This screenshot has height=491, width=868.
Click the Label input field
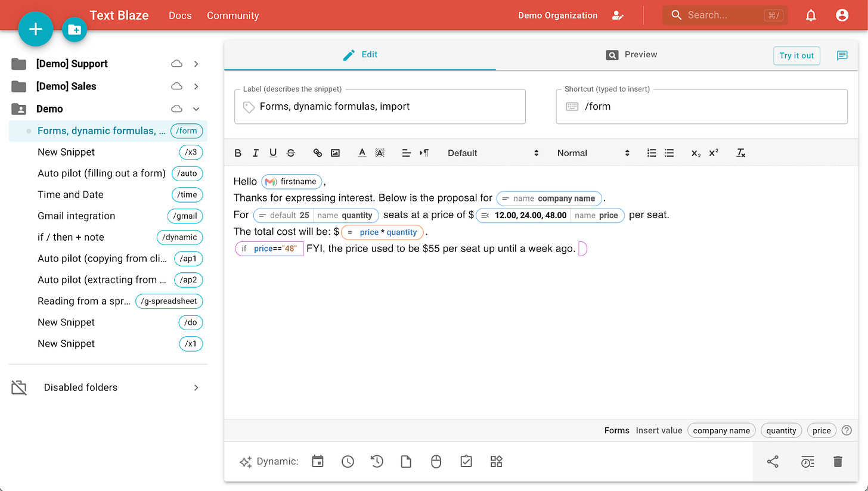coord(380,107)
